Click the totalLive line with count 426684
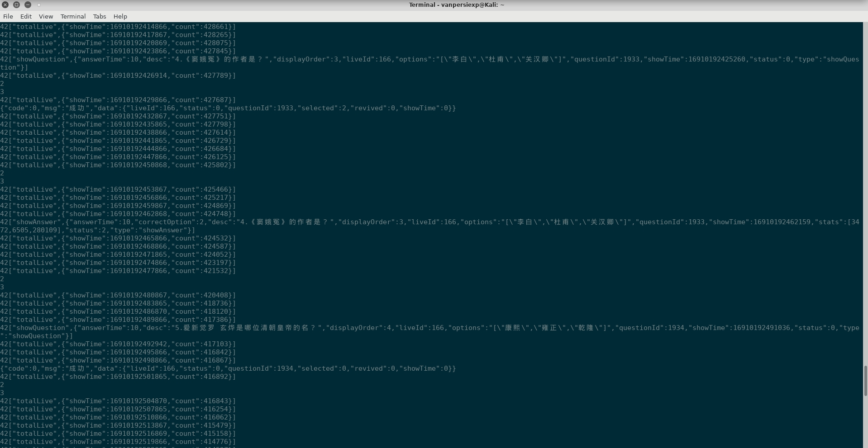The image size is (868, 448). tap(118, 149)
